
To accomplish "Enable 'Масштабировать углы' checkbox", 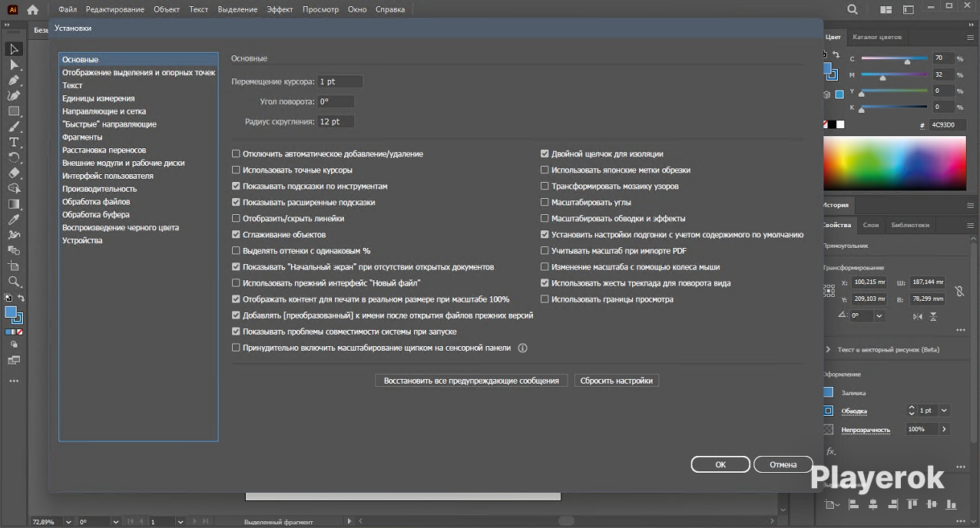I will (x=545, y=202).
